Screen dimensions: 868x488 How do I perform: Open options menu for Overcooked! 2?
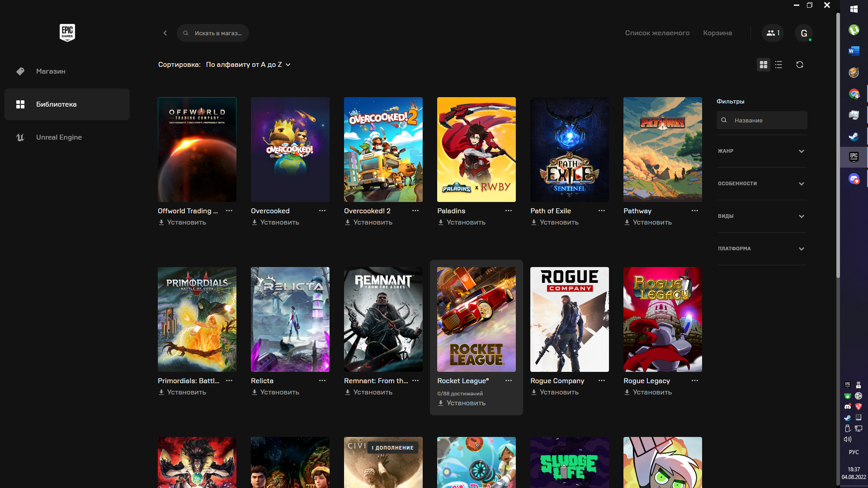[415, 211]
